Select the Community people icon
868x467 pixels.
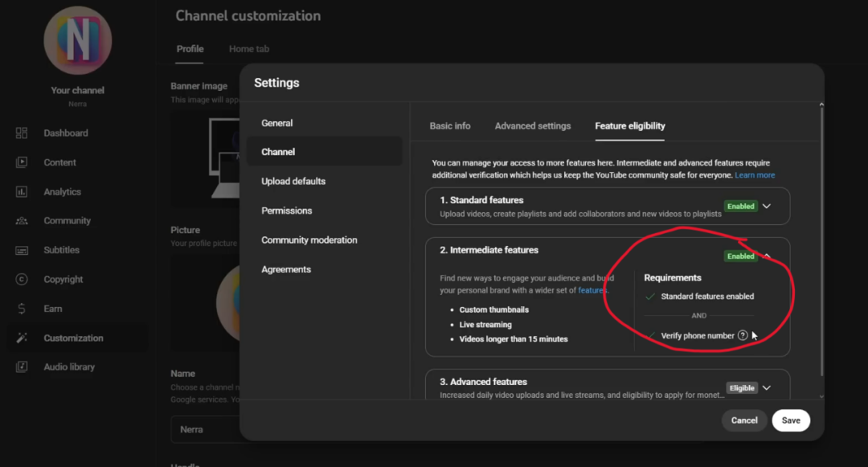pyautogui.click(x=22, y=221)
